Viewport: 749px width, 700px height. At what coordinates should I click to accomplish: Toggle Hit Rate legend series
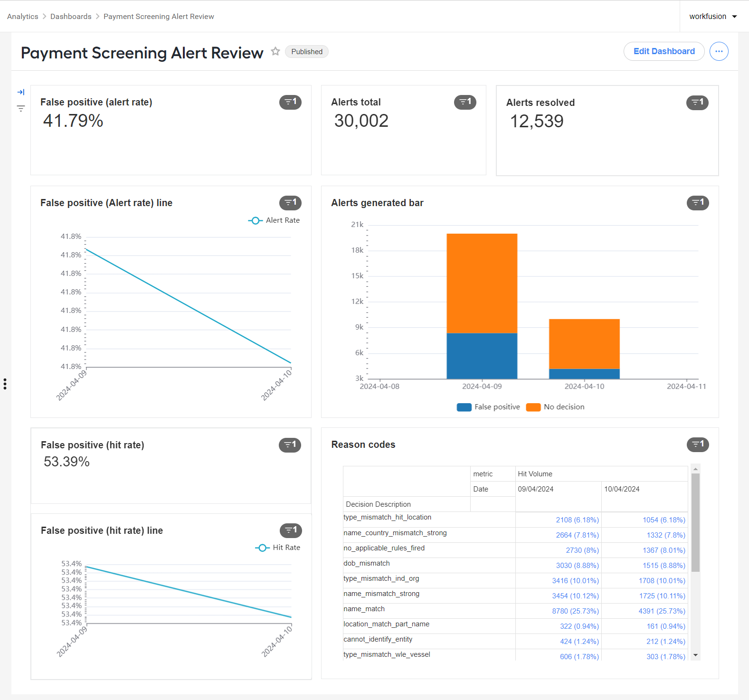(x=278, y=548)
